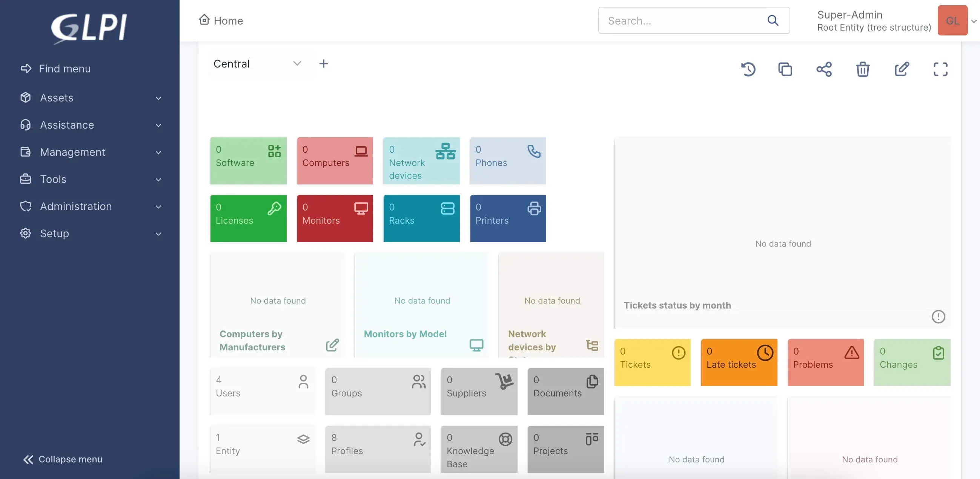Viewport: 980px width, 479px height.
Task: Open the Groups count card
Action: click(x=377, y=391)
